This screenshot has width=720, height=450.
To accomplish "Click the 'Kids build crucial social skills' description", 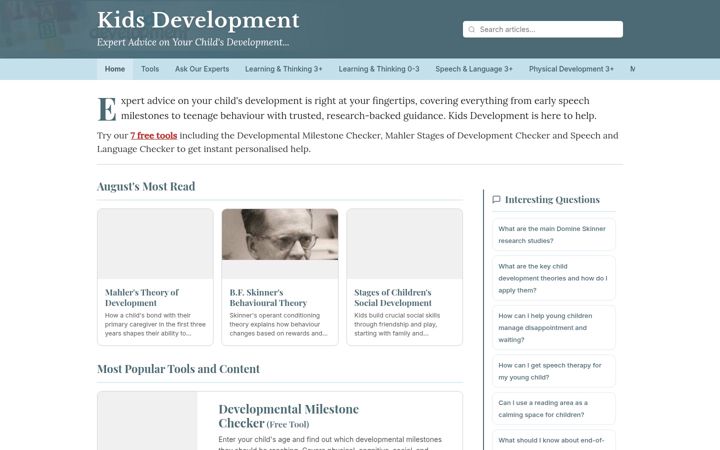I will [397, 324].
